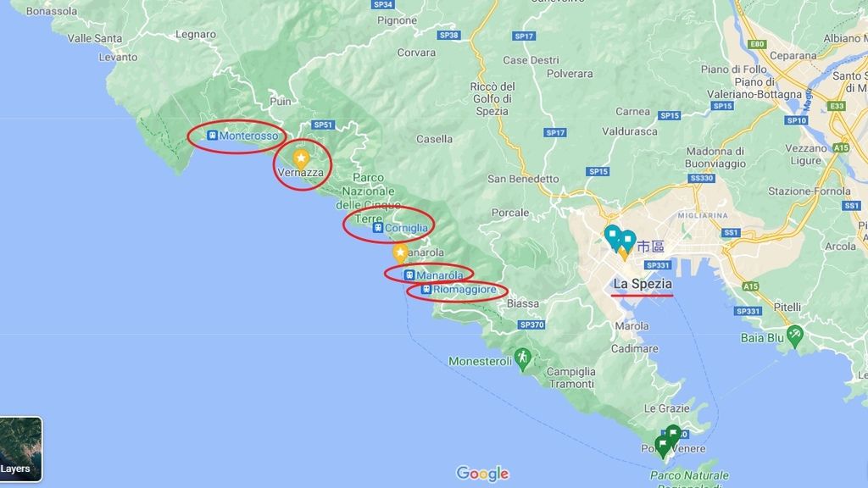The width and height of the screenshot is (868, 488).
Task: Select the Manarola train station icon
Action: pyautogui.click(x=409, y=275)
